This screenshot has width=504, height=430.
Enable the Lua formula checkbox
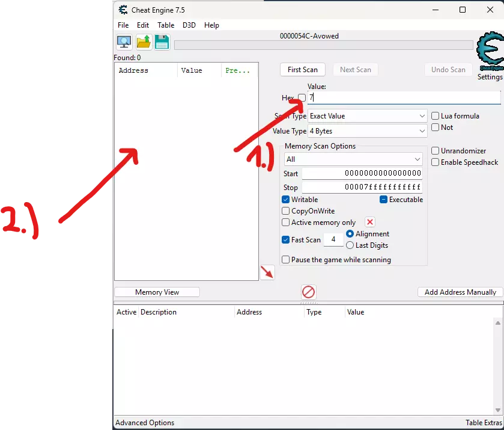(435, 116)
